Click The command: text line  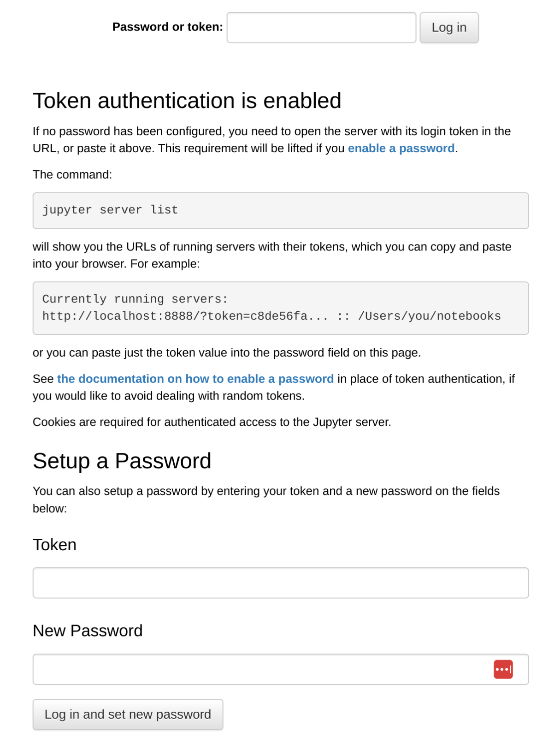coord(72,175)
